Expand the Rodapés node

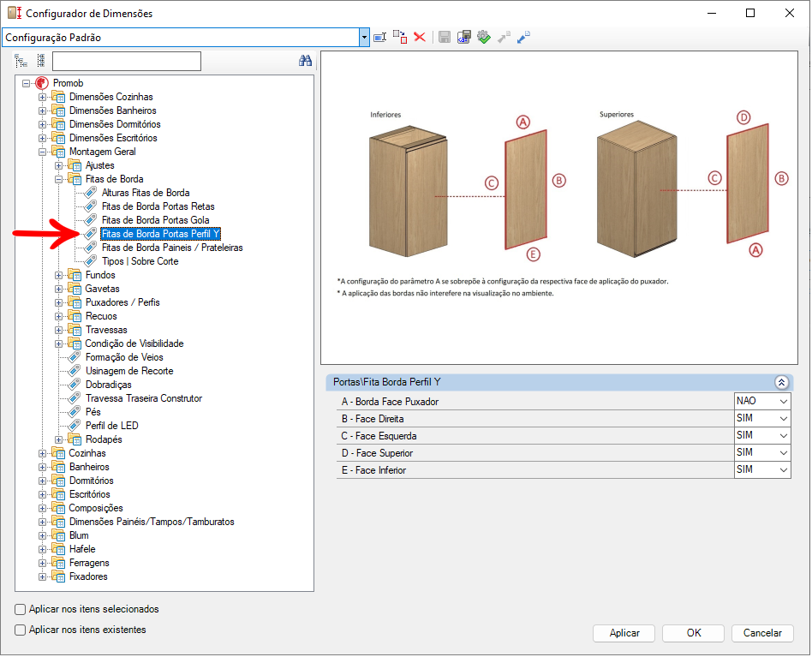(x=58, y=439)
